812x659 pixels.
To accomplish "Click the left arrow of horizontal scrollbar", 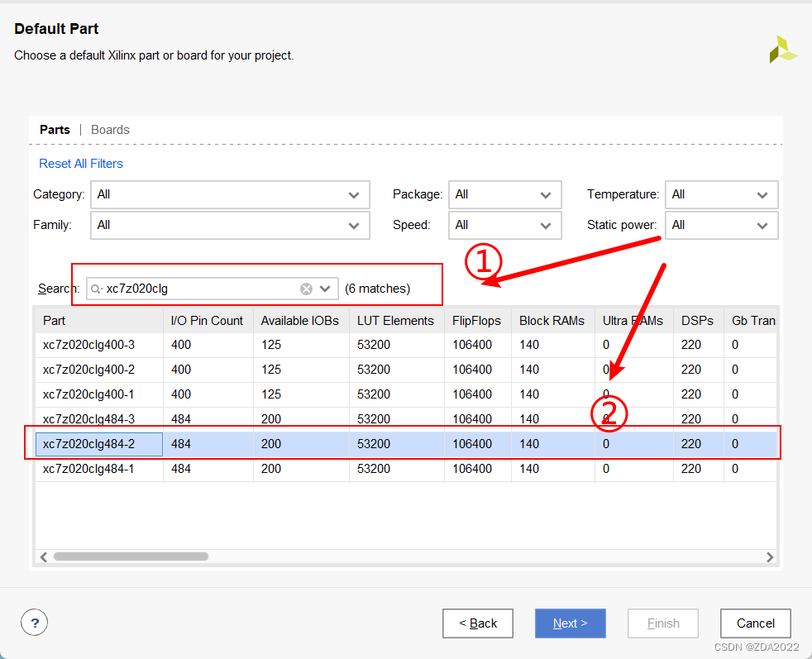I will [x=44, y=557].
